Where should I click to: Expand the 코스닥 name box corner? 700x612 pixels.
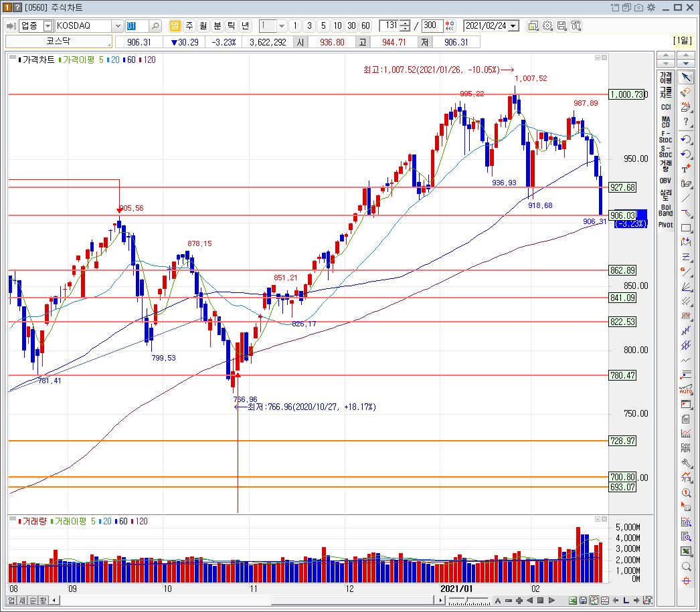[x=108, y=45]
